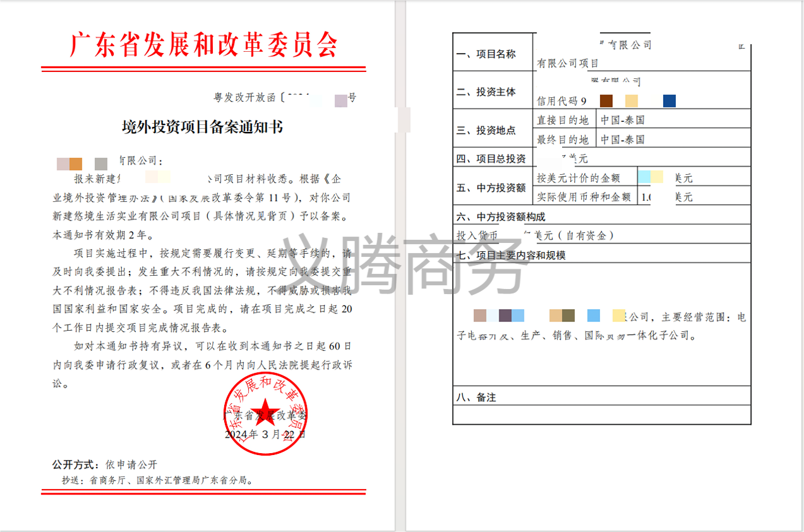Click the document number 粤发改开放函
Viewport: 804px width, 532px height.
(246, 98)
